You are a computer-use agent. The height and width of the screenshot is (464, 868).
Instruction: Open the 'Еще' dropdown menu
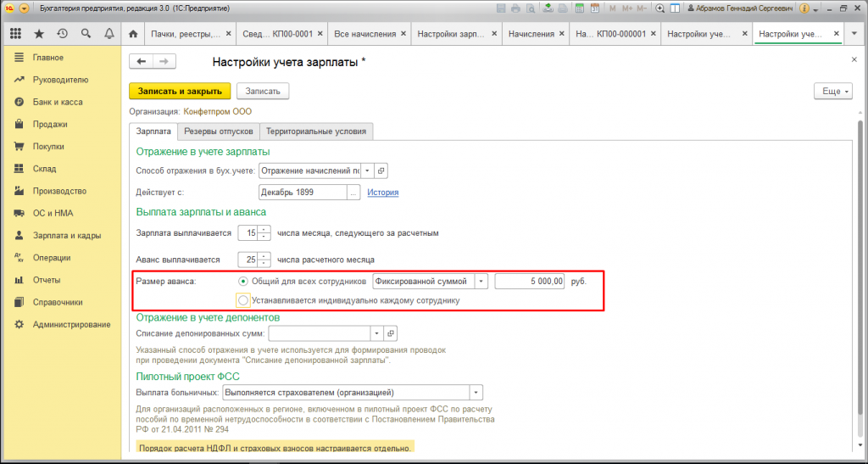[x=832, y=91]
